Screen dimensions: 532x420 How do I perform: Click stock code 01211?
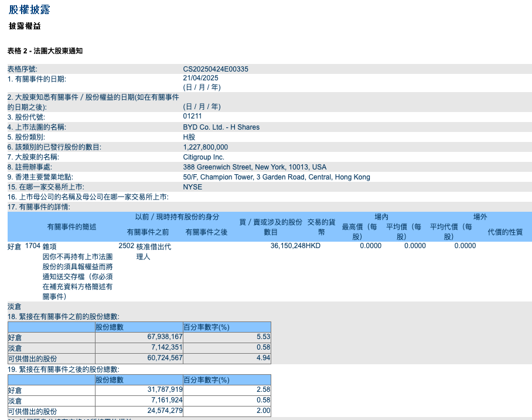pyautogui.click(x=192, y=116)
